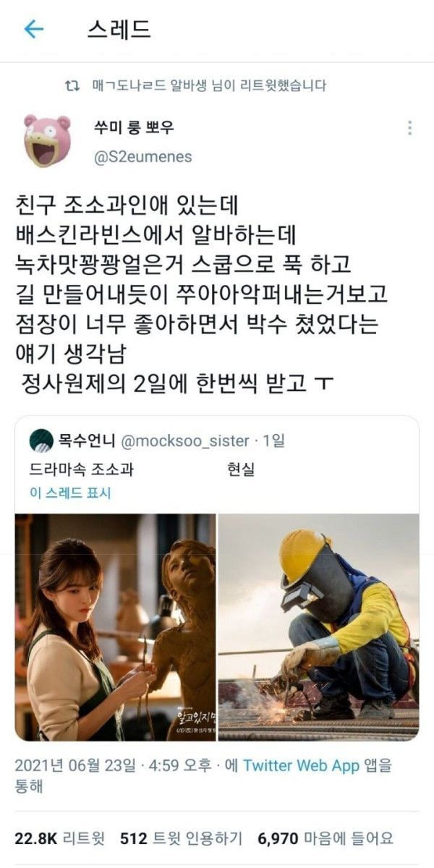Open the 쑤미 룽 뽀우 display name
Viewport: 434px width, 868px height.
pos(135,127)
